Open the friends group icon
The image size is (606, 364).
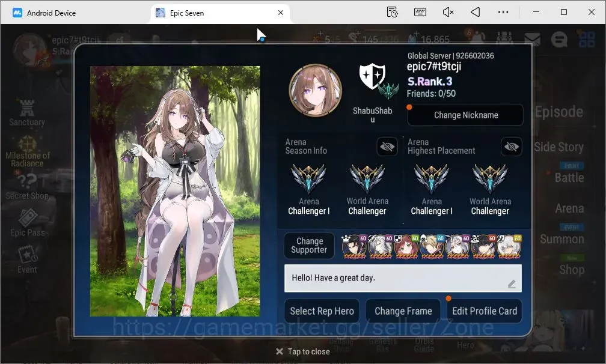(504, 38)
